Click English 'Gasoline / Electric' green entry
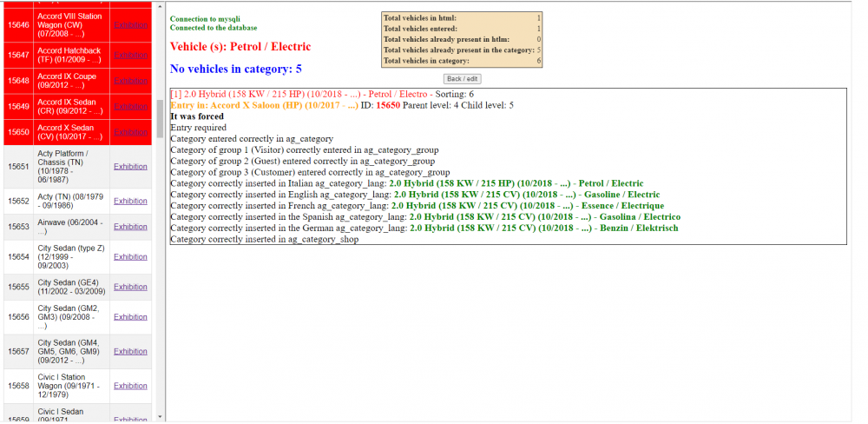868x424 pixels. tap(526, 195)
